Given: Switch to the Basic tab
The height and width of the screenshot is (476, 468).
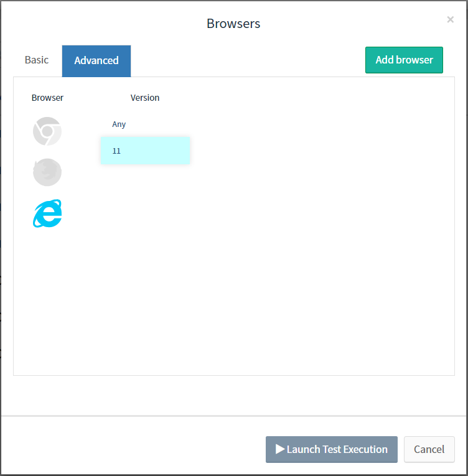Looking at the screenshot, I should [37, 60].
